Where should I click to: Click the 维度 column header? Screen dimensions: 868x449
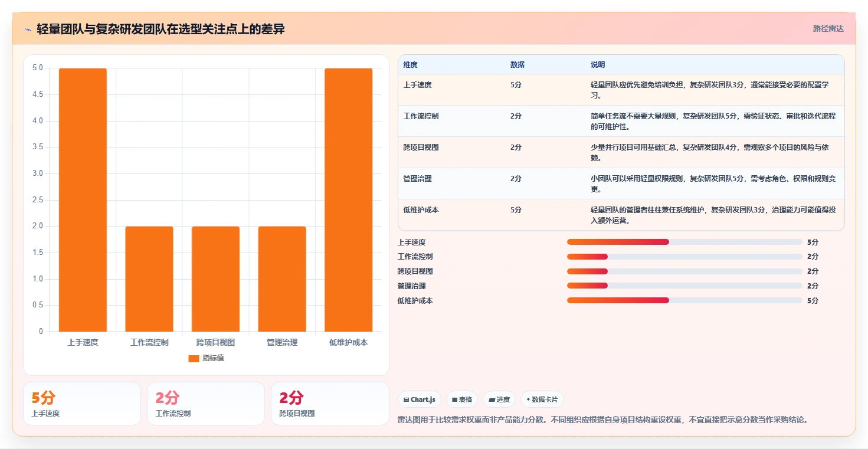pyautogui.click(x=411, y=65)
